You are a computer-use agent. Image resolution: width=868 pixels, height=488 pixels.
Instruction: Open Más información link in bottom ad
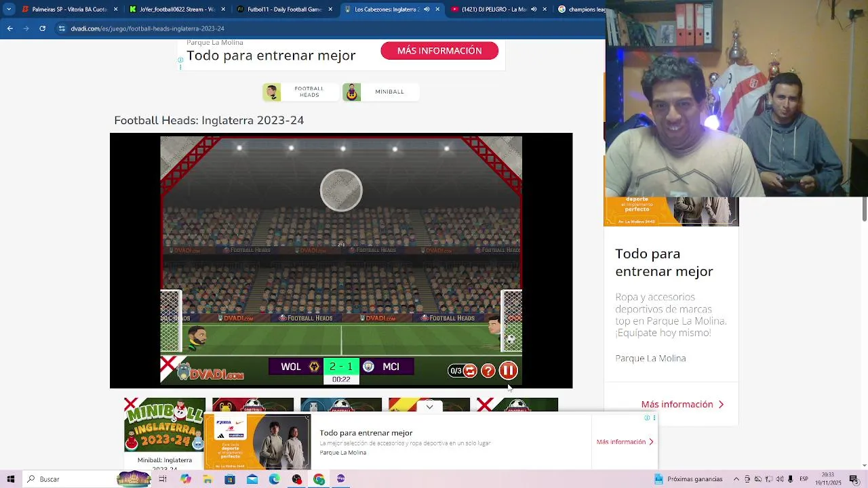(625, 442)
